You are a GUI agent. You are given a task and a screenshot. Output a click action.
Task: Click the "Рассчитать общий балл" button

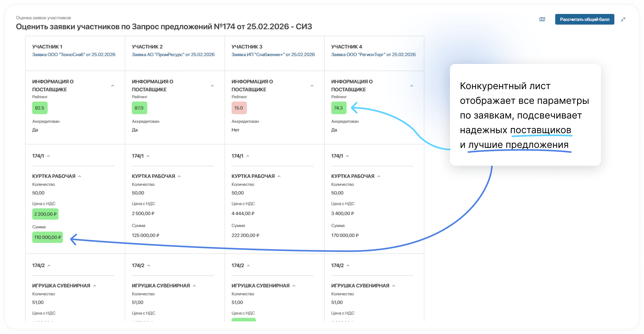(x=584, y=19)
